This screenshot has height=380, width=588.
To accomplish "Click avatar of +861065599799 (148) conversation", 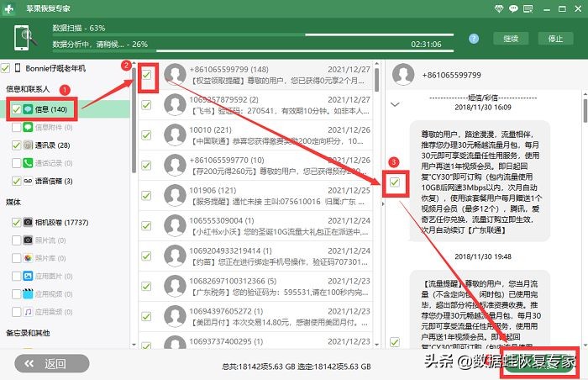I will (175, 74).
